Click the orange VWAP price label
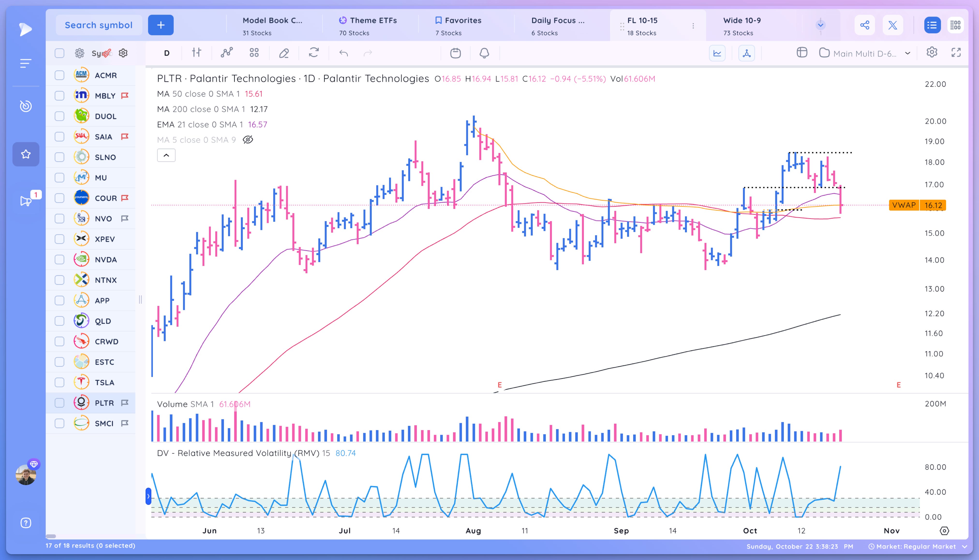 click(918, 205)
